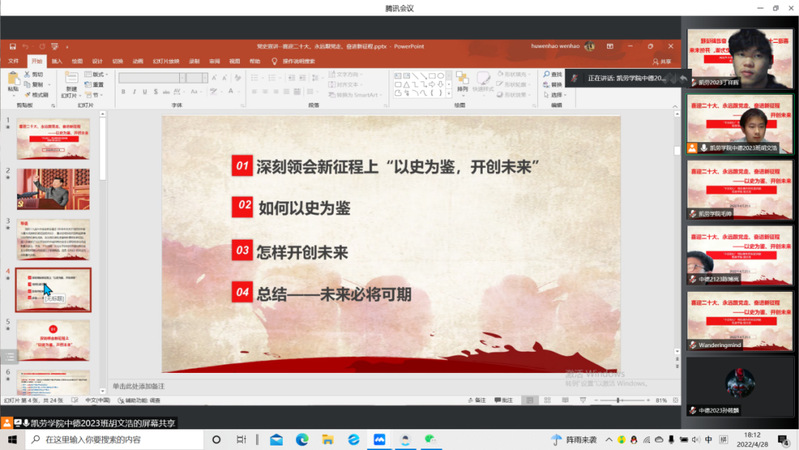Open the Insert (插入) ribbon tab
This screenshot has width=799, height=450.
[x=57, y=61]
